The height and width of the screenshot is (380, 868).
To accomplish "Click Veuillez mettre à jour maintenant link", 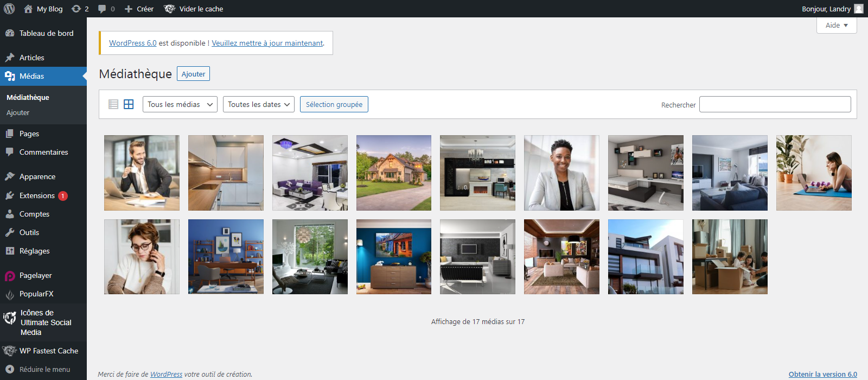I will (x=267, y=43).
